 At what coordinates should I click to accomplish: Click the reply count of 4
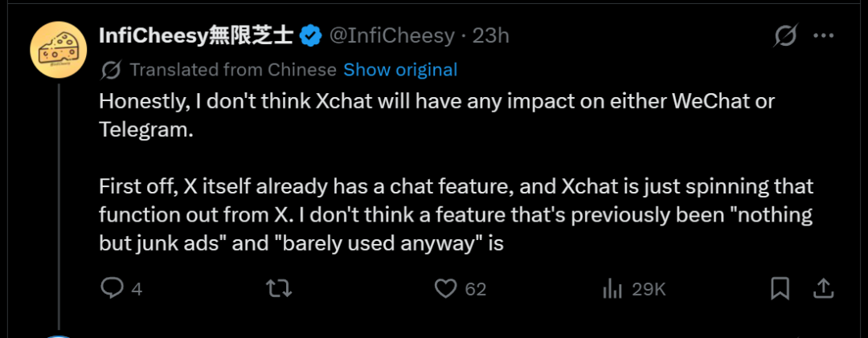(x=137, y=289)
